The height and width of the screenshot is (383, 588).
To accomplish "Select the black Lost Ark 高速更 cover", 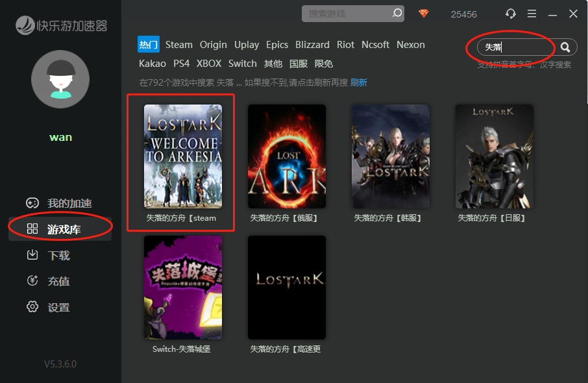I will (x=287, y=288).
